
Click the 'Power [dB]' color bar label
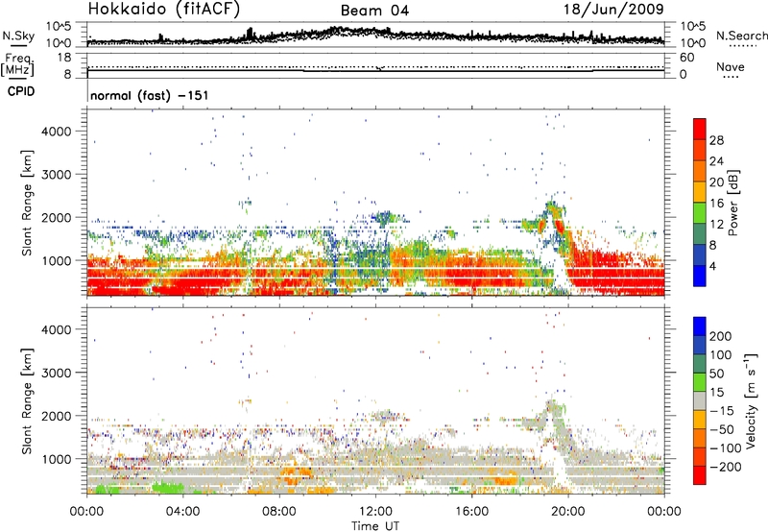pyautogui.click(x=732, y=203)
